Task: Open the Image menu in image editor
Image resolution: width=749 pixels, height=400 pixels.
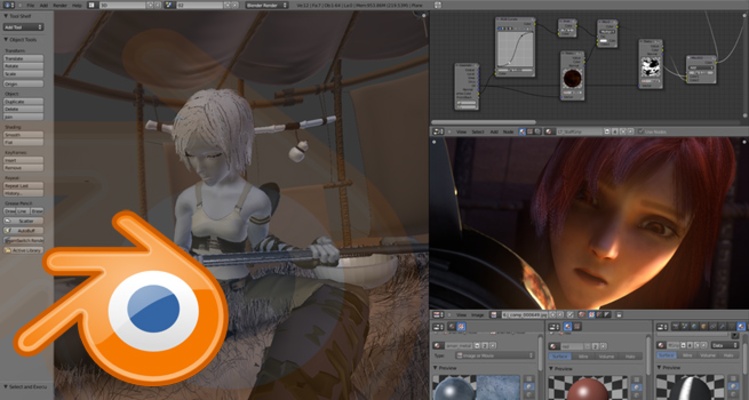Action: [x=477, y=314]
